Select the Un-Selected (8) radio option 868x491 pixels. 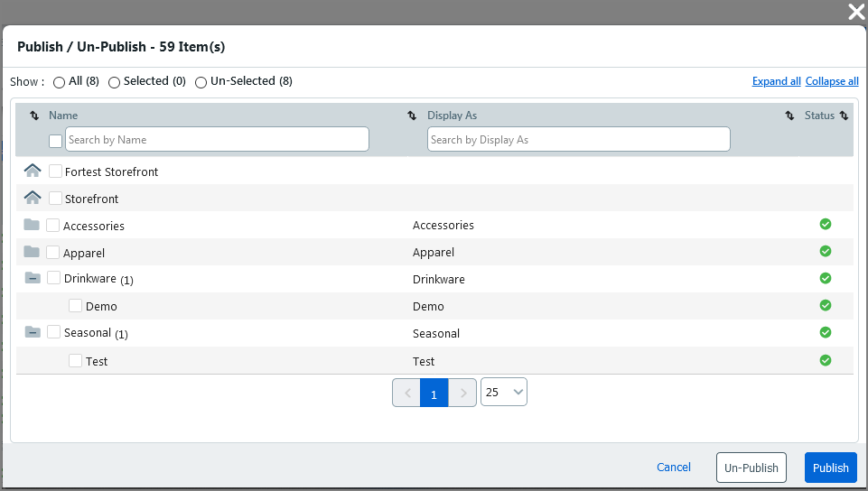pyautogui.click(x=201, y=82)
